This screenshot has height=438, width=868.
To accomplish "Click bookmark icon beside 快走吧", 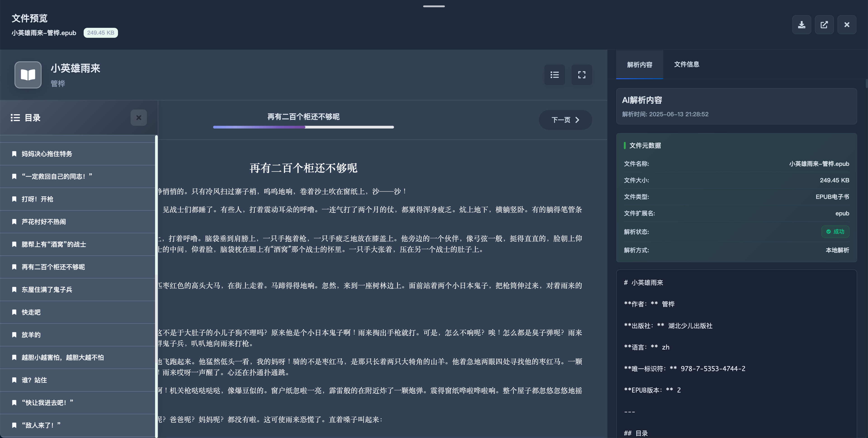I will click(x=14, y=312).
